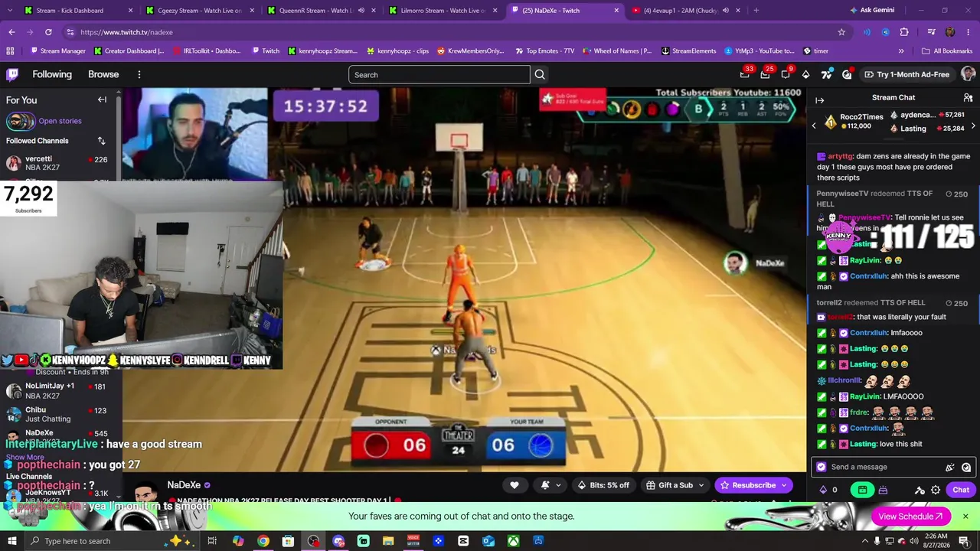Open the browser extensions puzzle icon
Image resolution: width=980 pixels, height=551 pixels.
(x=904, y=32)
